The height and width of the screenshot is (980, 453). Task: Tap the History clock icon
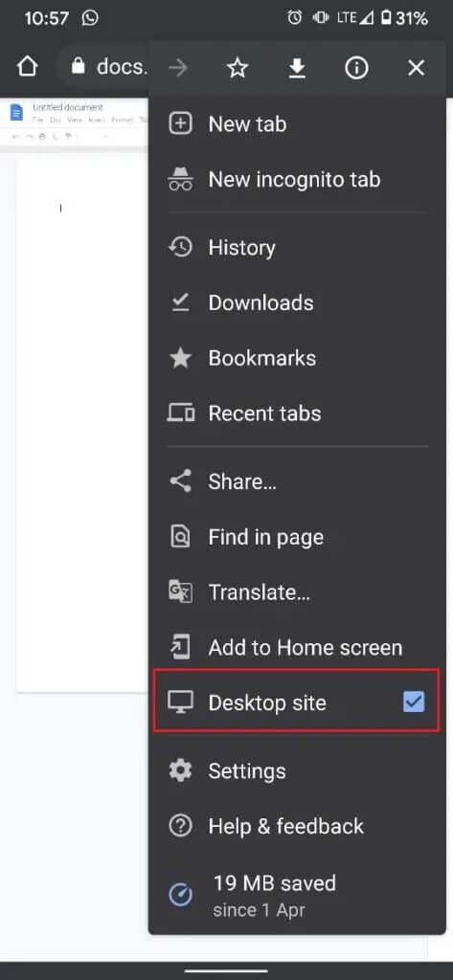click(x=180, y=248)
